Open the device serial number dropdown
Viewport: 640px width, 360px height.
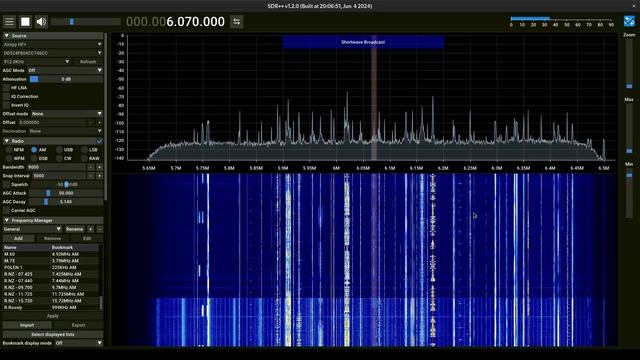point(53,53)
